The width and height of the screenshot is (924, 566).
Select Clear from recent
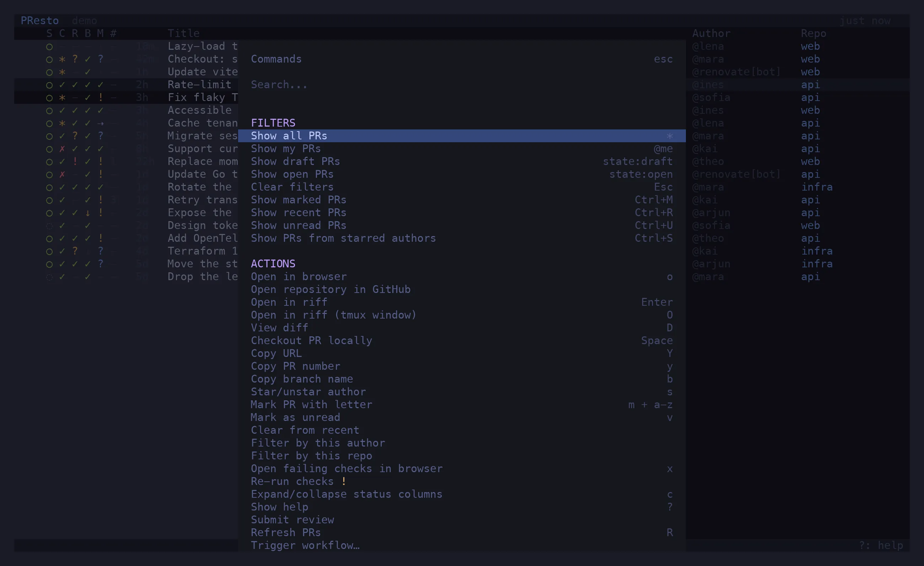(x=462, y=430)
